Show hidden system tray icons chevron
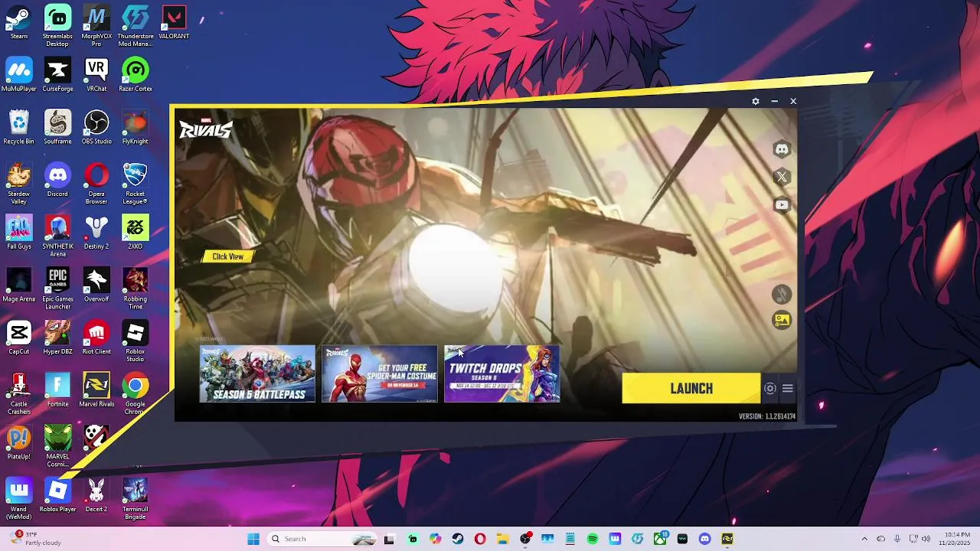980x551 pixels. (864, 539)
